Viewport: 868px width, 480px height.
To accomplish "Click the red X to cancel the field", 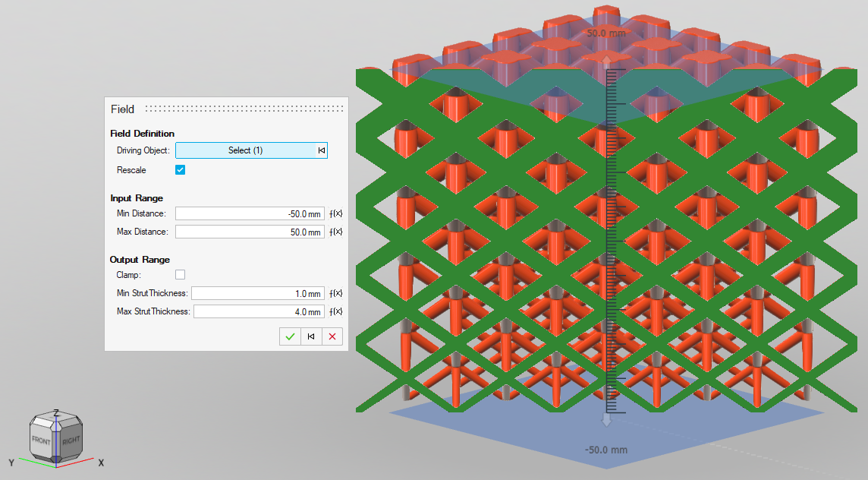I will (x=332, y=336).
